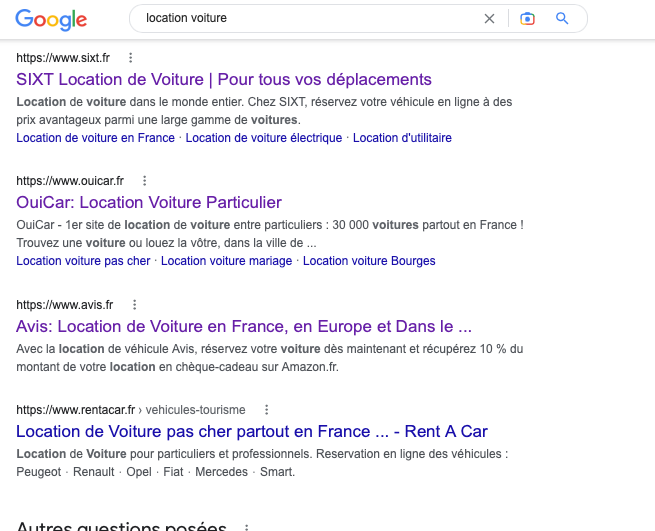655x531 pixels.
Task: Open 'Location de voiture en France' sitelink
Action: [x=95, y=138]
